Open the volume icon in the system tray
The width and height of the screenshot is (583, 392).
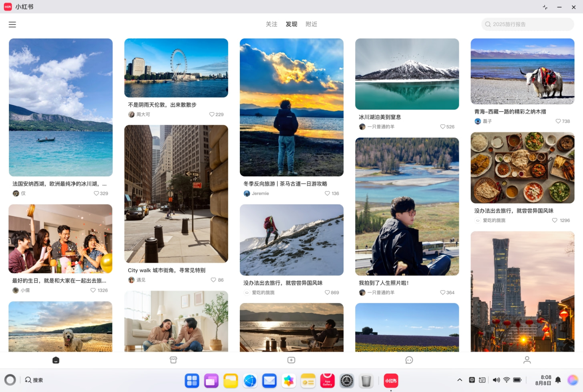[x=497, y=380]
